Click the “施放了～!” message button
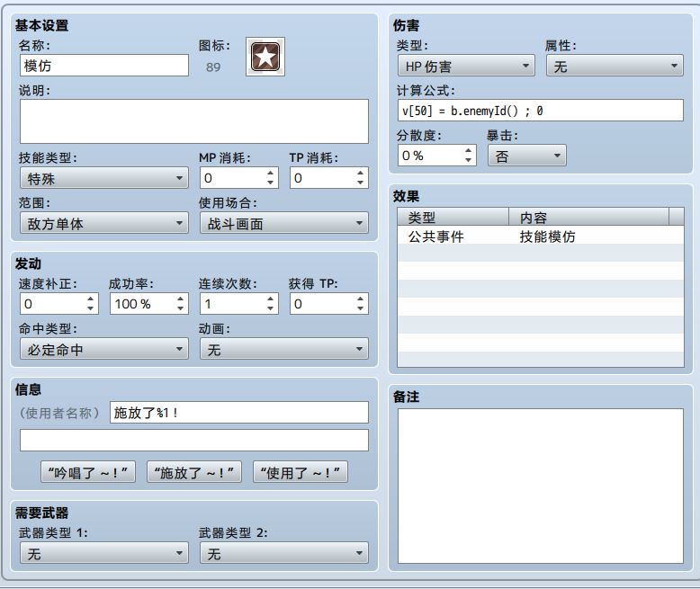 (194, 472)
